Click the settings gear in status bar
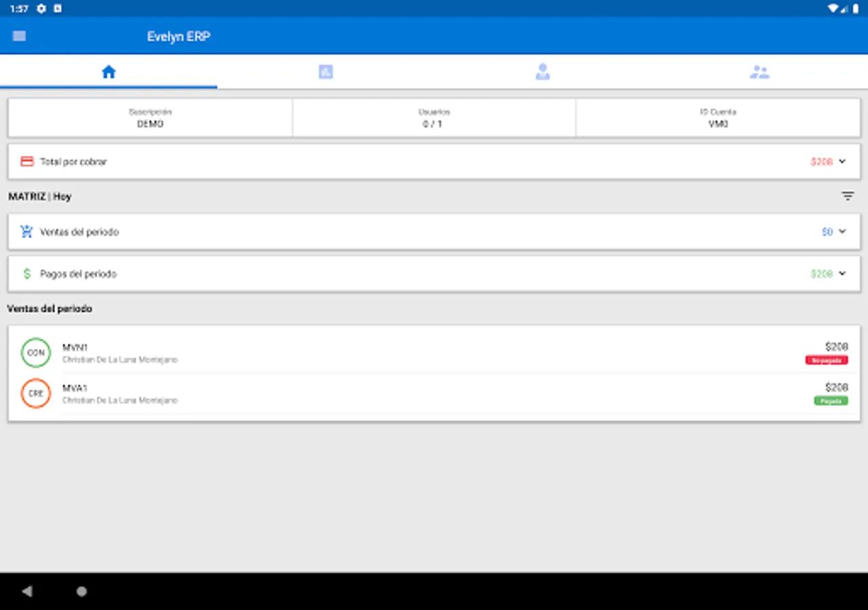Image resolution: width=868 pixels, height=610 pixels. click(41, 9)
